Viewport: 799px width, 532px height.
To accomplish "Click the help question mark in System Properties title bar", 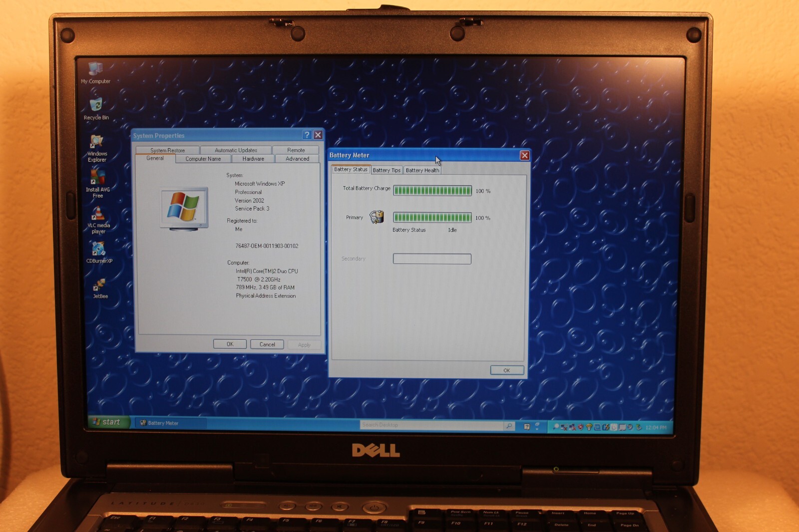I will click(307, 135).
